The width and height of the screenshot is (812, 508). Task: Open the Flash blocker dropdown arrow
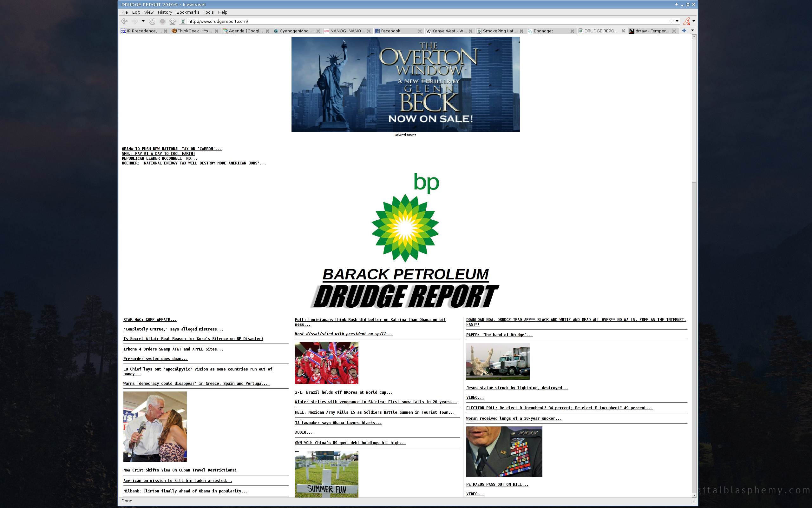point(694,21)
